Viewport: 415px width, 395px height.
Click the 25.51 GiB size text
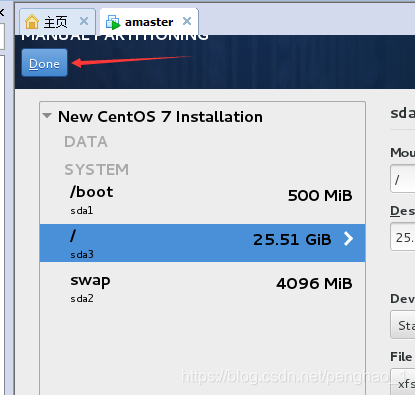292,239
